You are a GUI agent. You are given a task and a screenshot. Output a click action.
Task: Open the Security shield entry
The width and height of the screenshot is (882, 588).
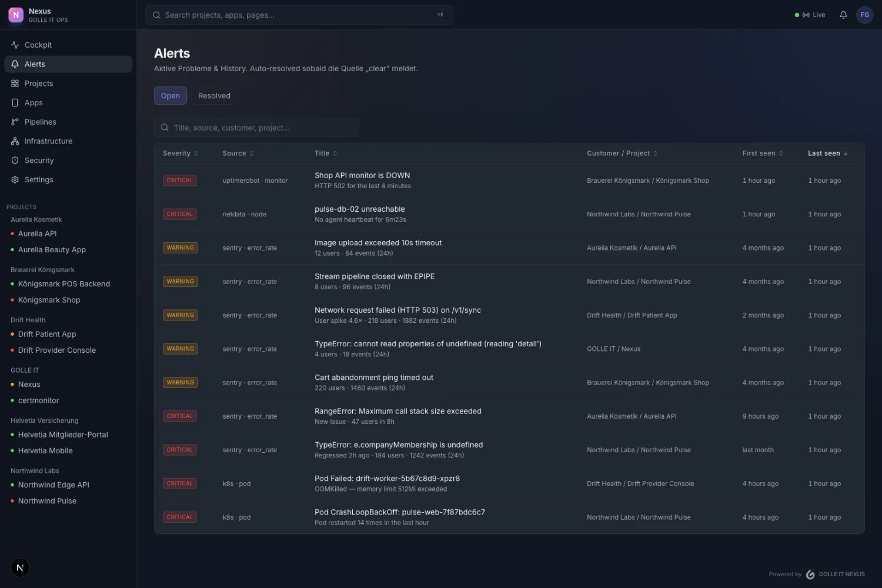pyautogui.click(x=68, y=160)
